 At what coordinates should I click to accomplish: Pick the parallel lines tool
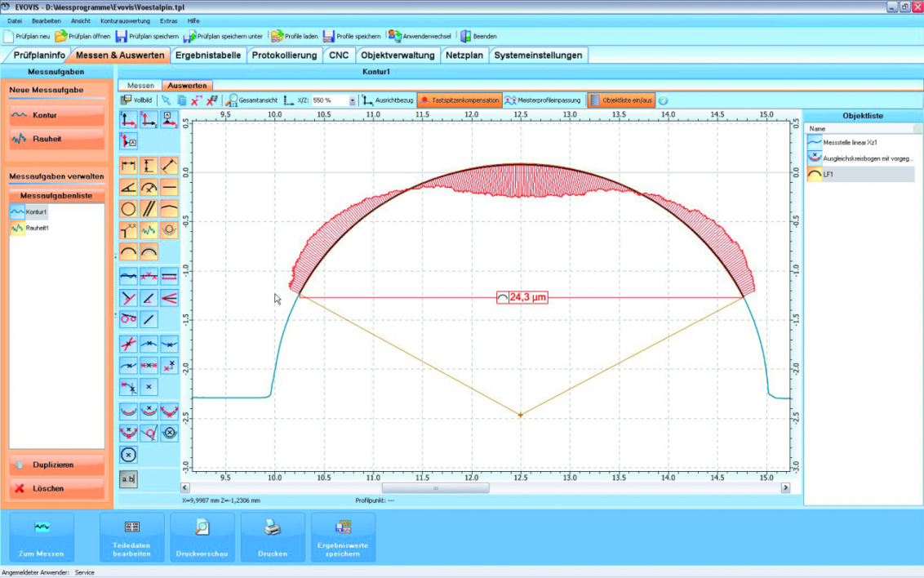(149, 209)
